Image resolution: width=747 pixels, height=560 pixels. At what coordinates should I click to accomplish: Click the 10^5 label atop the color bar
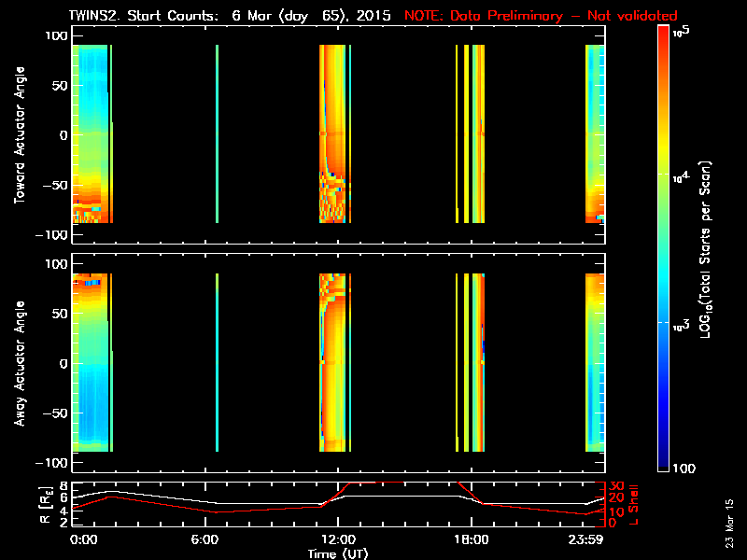point(680,31)
